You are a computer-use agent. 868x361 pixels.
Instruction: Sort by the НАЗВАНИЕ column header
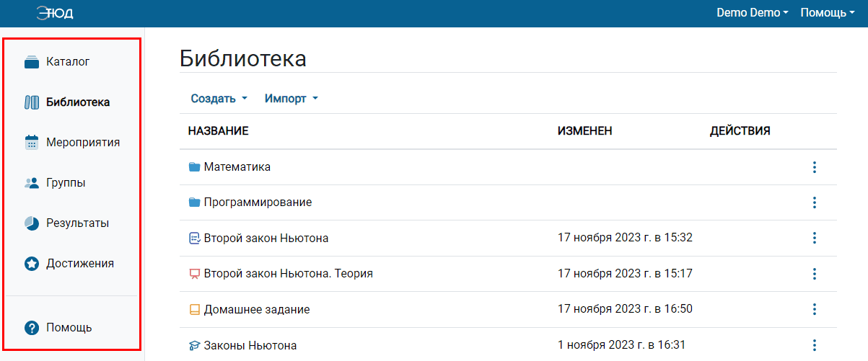pos(218,131)
